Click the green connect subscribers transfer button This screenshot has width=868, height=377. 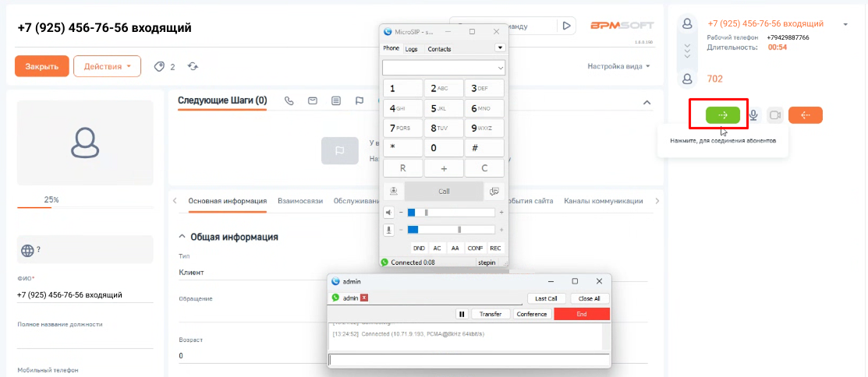pos(722,115)
